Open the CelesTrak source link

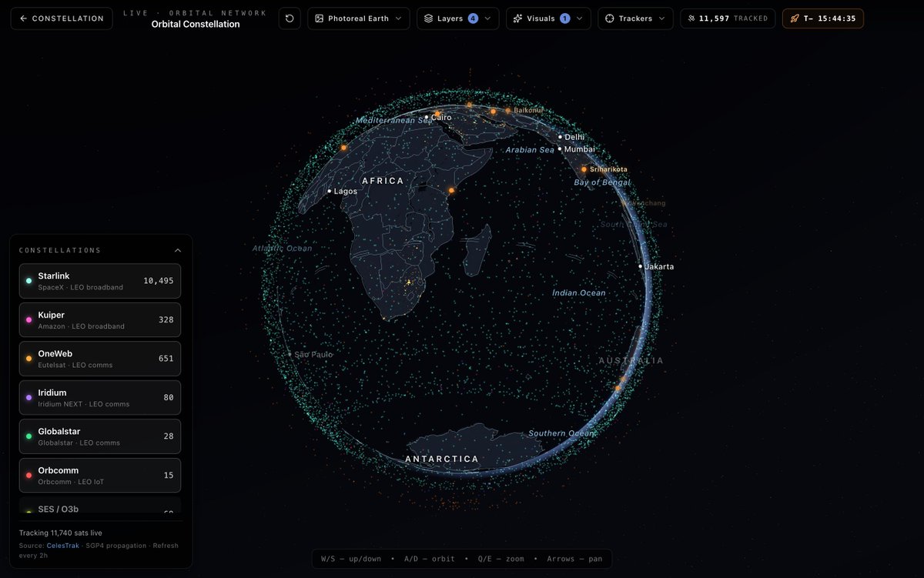tap(62, 545)
